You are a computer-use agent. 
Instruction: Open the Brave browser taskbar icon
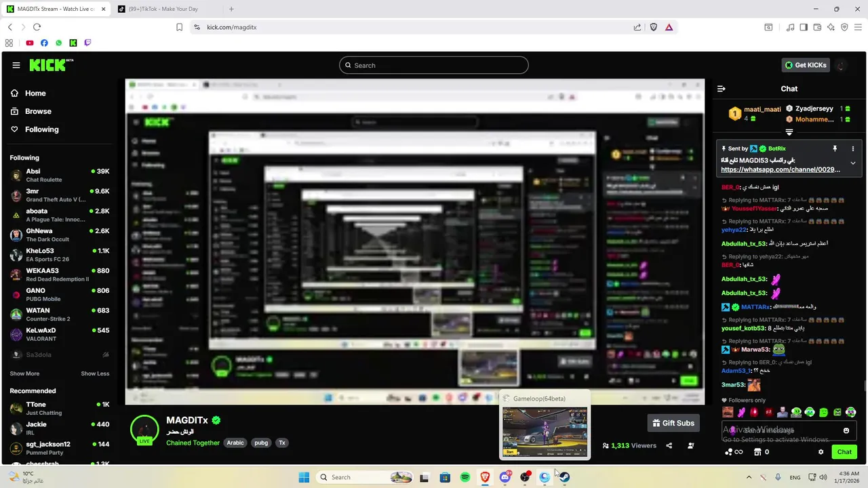(x=485, y=477)
